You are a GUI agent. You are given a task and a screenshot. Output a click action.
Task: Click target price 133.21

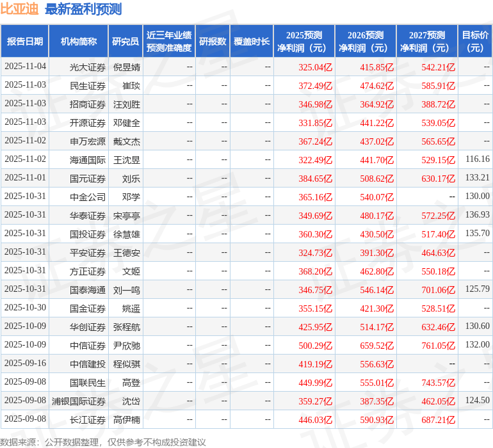477,177
